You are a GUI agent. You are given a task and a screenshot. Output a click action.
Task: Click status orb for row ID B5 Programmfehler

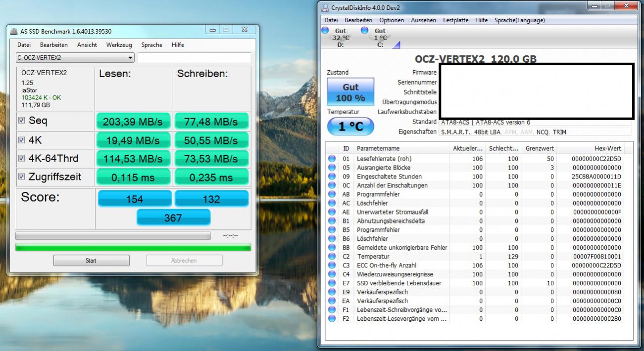click(x=332, y=230)
